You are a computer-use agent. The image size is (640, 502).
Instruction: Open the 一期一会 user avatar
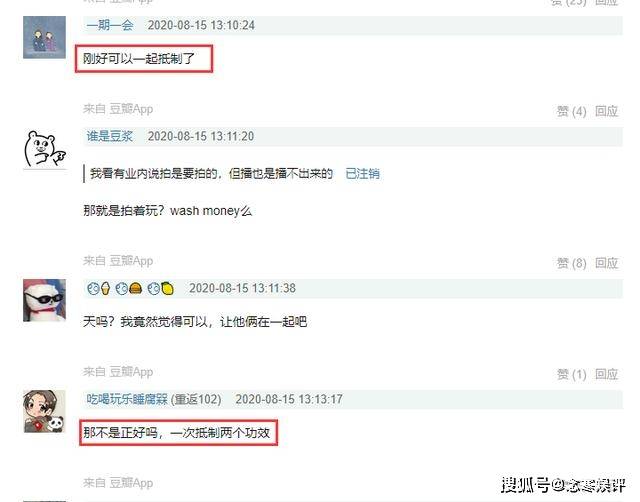44,37
